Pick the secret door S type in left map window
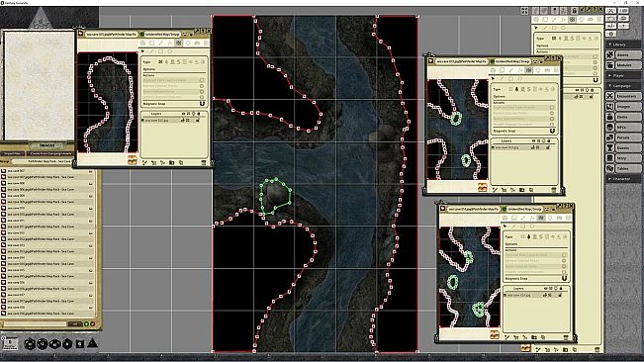The height and width of the screenshot is (362, 644). click(x=179, y=61)
